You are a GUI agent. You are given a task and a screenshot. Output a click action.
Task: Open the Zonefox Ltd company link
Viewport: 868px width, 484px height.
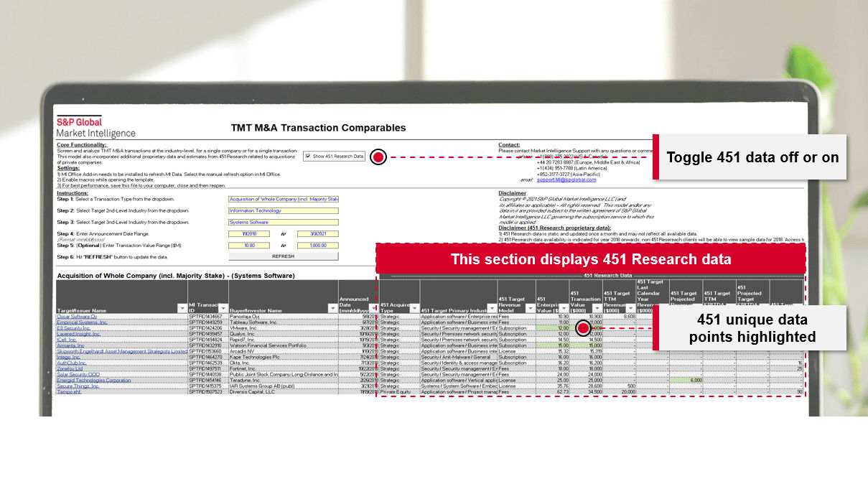[70, 368]
